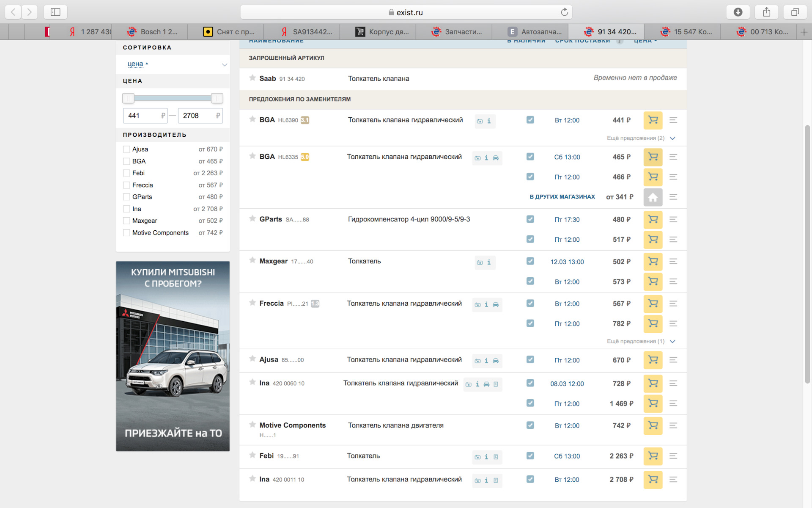Open document icon for Ina 420 0060 10
812x508 pixels.
496,384
